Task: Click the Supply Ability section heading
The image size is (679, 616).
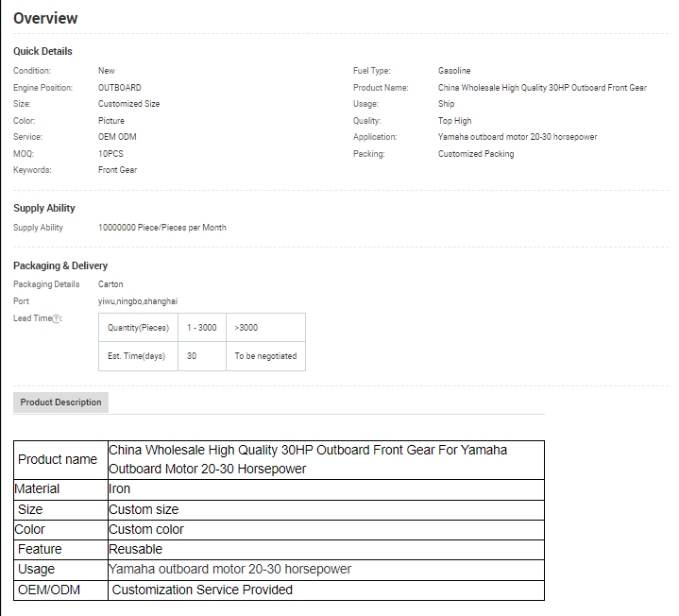Action: pyautogui.click(x=44, y=208)
